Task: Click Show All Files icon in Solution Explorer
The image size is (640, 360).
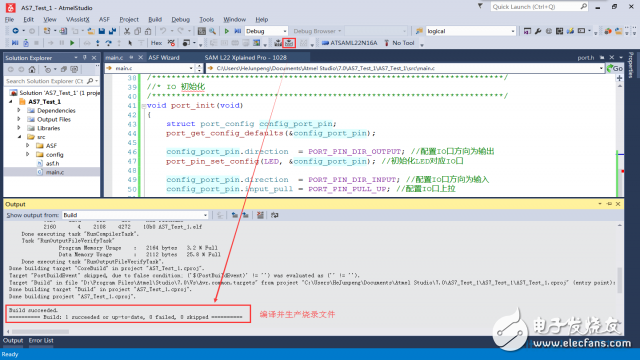Action: (74, 69)
